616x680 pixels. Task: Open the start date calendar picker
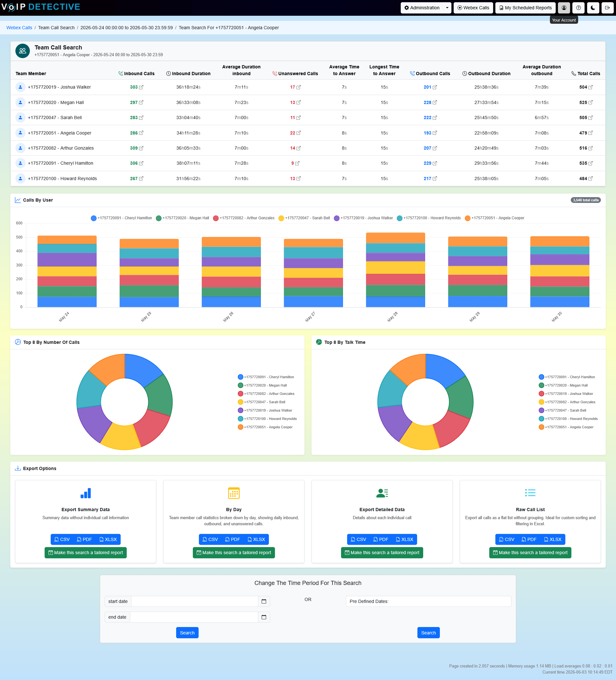click(x=264, y=601)
